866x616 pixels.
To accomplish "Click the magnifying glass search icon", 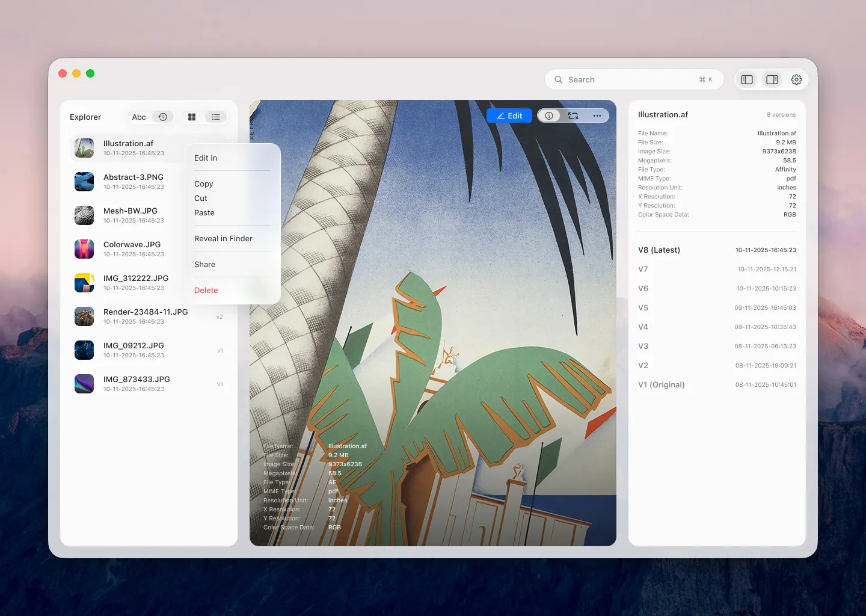I will tap(559, 79).
